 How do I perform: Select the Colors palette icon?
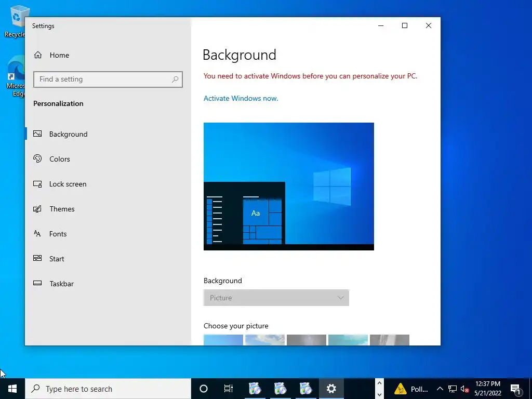[37, 158]
